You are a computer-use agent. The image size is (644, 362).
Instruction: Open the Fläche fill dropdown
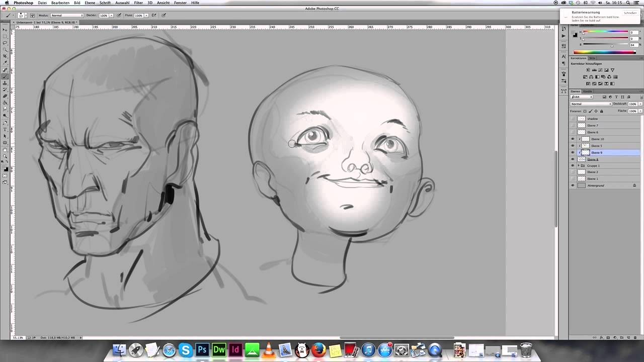click(640, 111)
